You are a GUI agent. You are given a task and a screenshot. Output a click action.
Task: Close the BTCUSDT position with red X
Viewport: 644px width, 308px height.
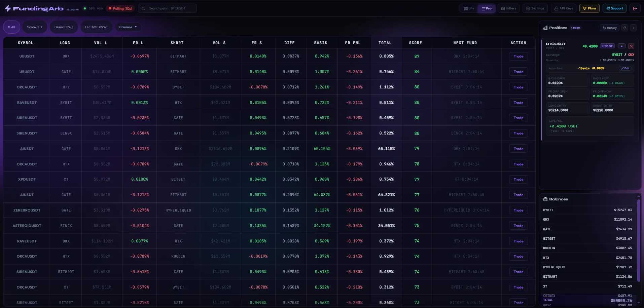pyautogui.click(x=631, y=46)
